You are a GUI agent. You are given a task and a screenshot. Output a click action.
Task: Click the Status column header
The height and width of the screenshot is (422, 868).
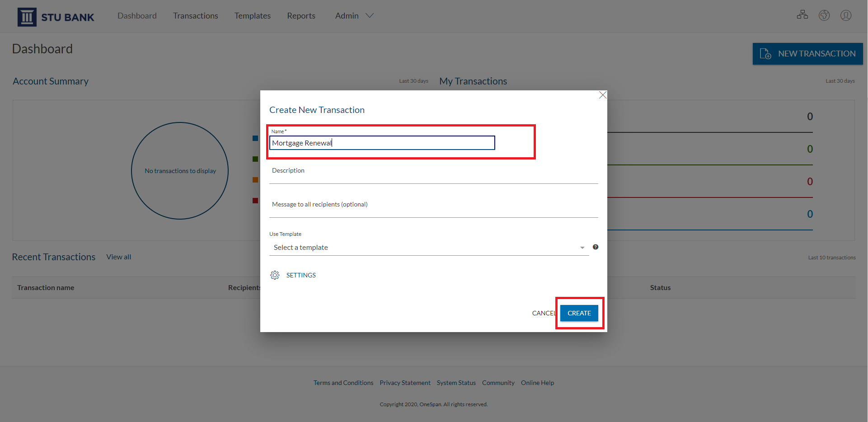[x=660, y=288]
